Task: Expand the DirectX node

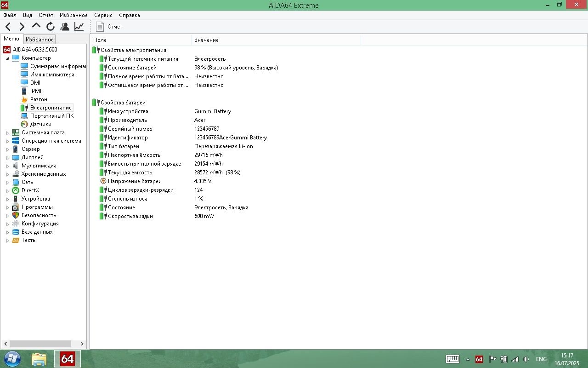Action: click(7, 191)
